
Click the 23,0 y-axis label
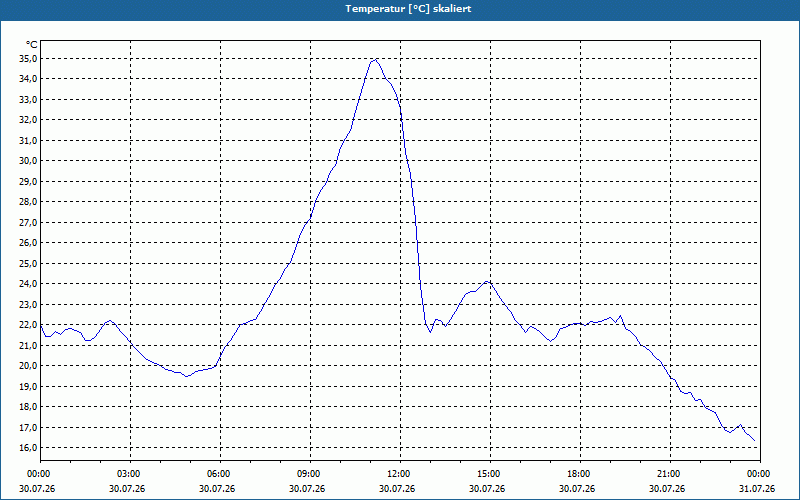(28, 305)
